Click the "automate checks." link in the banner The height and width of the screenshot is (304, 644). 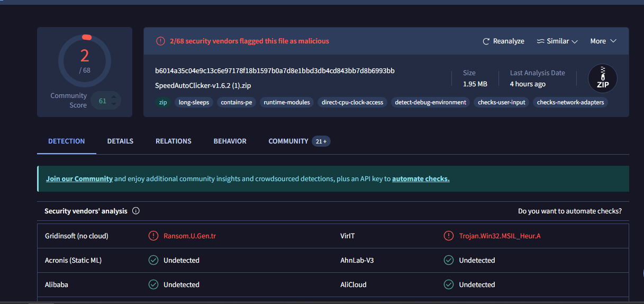[x=421, y=179]
